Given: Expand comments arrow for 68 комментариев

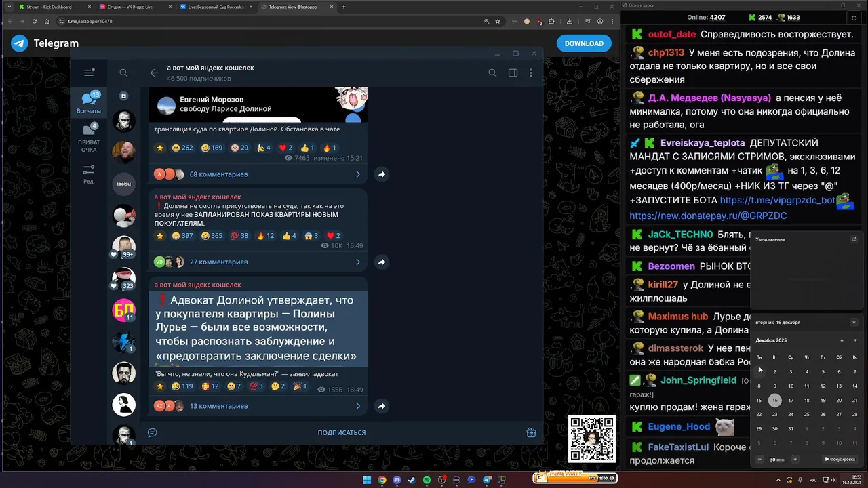Looking at the screenshot, I should click(x=358, y=174).
